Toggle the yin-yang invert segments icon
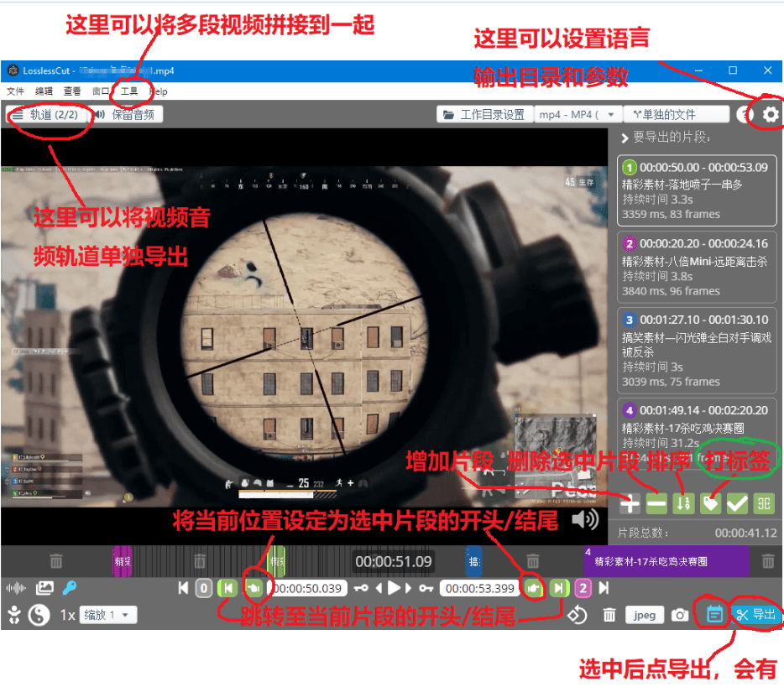Image resolution: width=784 pixels, height=687 pixels. pyautogui.click(x=39, y=615)
